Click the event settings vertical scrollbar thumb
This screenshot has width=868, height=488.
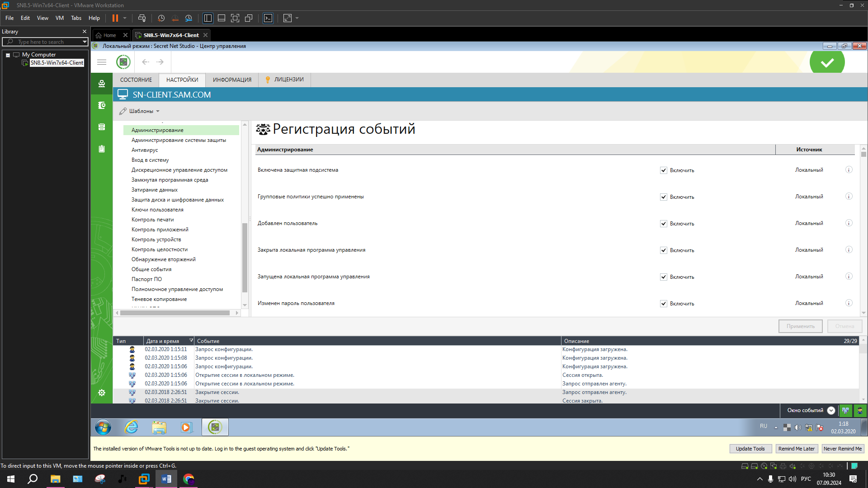[863, 154]
